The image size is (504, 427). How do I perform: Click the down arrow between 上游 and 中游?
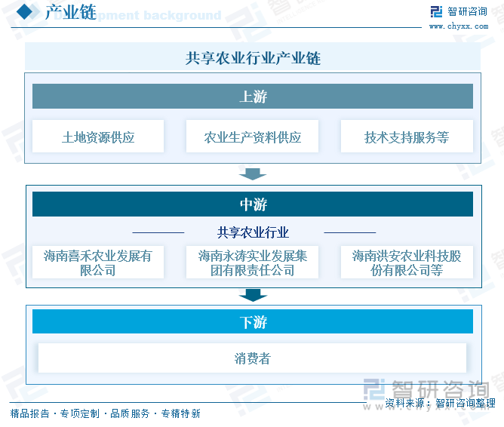(253, 174)
